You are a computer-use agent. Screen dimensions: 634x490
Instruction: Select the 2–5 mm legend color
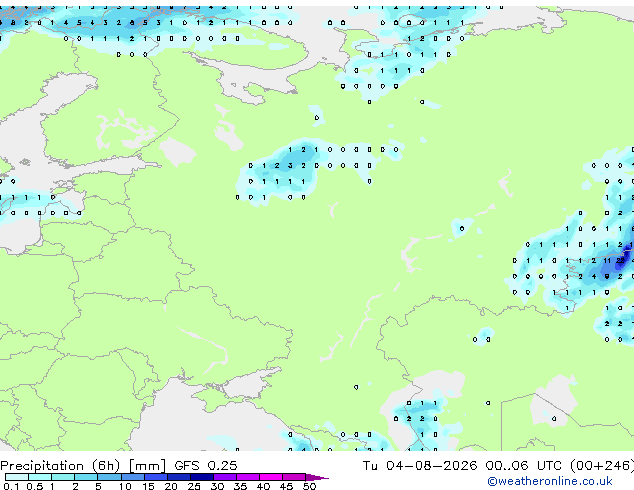click(86, 477)
